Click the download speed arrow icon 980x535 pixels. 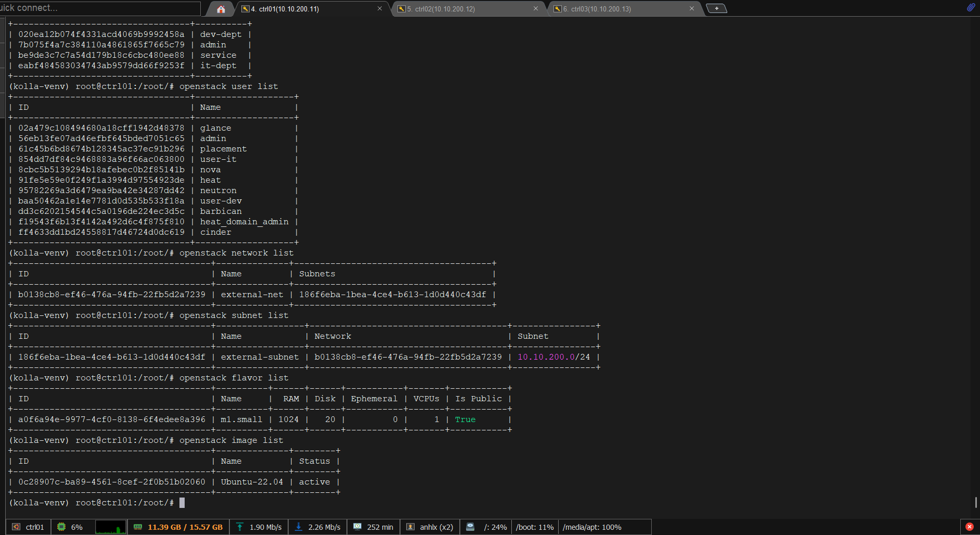[299, 527]
